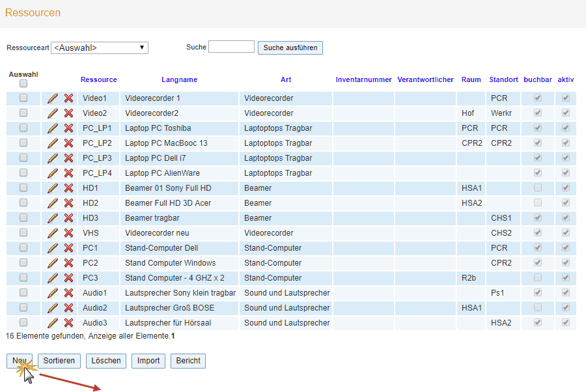Image resolution: width=586 pixels, height=392 pixels.
Task: Edit the Video2 row pencil icon
Action: click(53, 113)
